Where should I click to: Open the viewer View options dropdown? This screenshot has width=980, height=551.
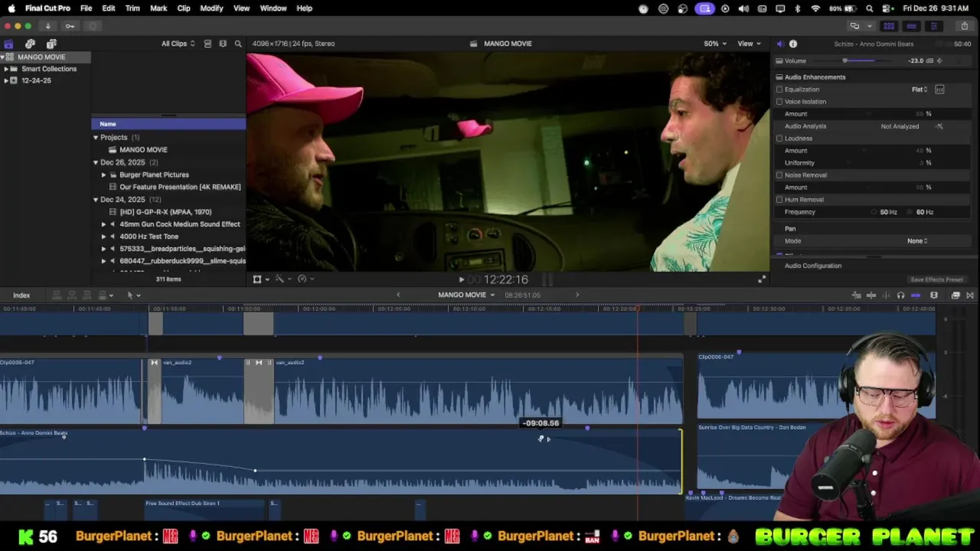coord(749,44)
